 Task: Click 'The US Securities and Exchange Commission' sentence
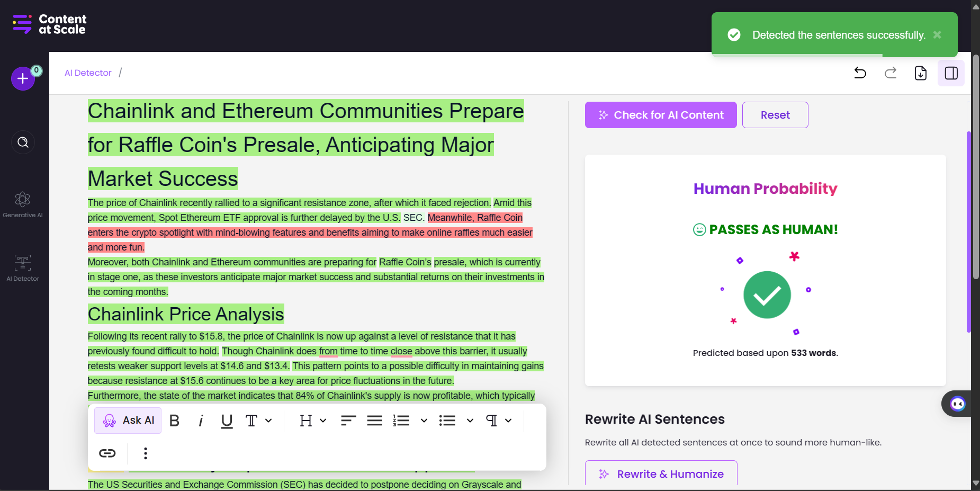(304, 485)
